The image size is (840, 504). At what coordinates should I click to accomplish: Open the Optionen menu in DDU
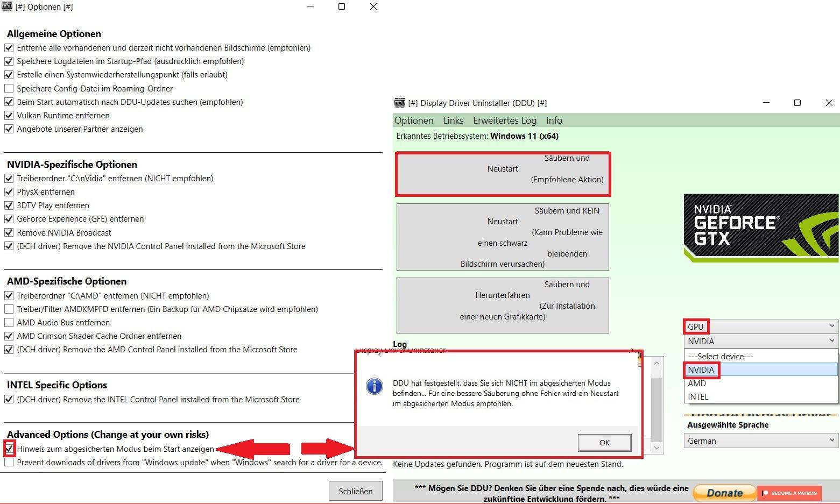tap(414, 120)
